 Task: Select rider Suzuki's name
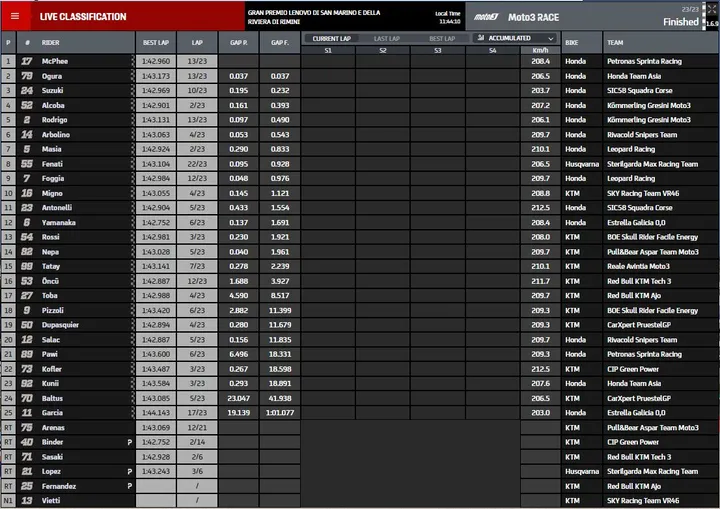click(x=52, y=90)
